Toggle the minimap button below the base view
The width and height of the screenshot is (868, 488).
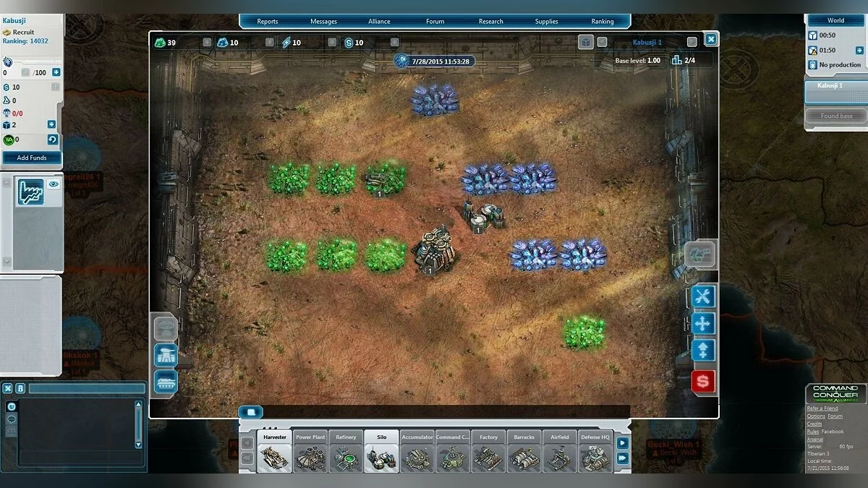[x=251, y=411]
